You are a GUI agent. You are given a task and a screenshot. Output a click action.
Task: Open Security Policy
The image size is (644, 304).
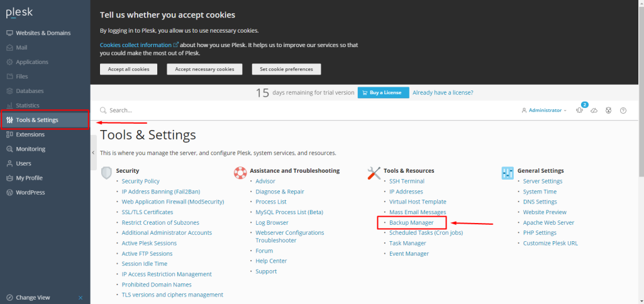[x=140, y=181]
